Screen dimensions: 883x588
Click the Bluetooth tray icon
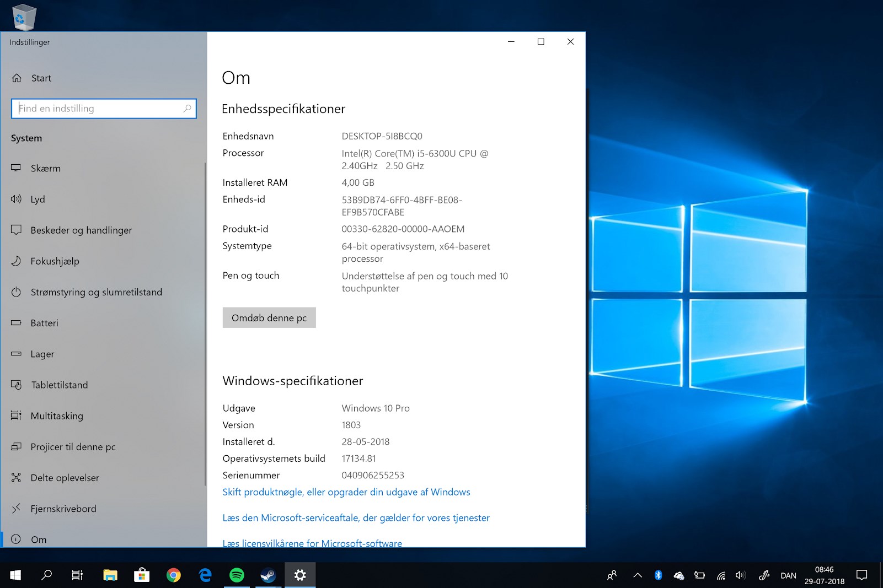pos(658,575)
